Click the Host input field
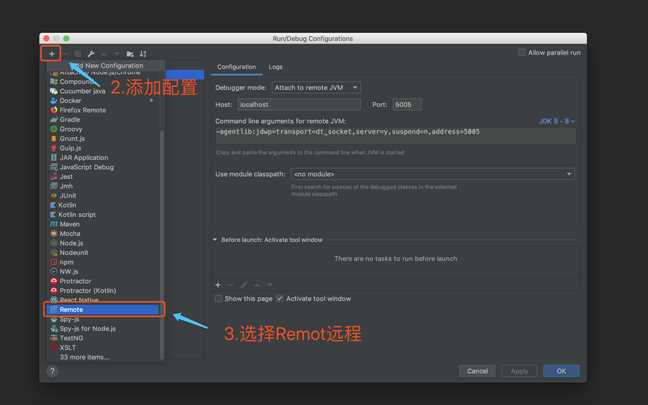Image resolution: width=648 pixels, height=405 pixels. 299,105
